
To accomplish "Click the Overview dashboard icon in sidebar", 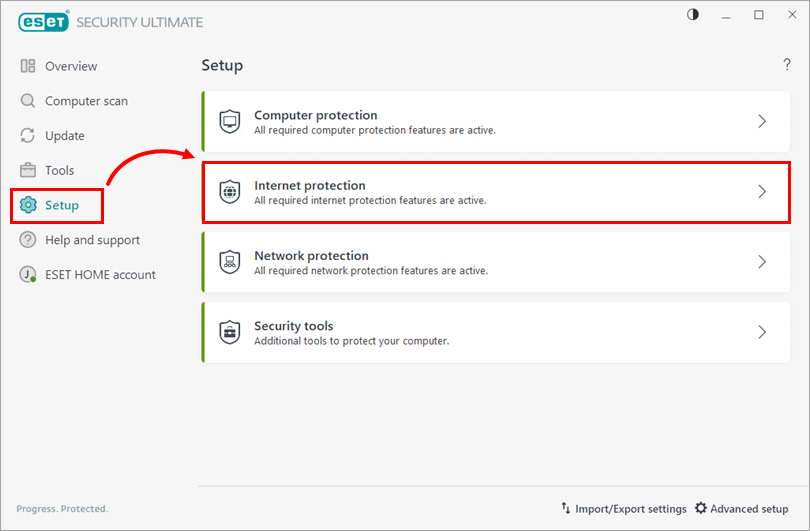I will pyautogui.click(x=28, y=66).
